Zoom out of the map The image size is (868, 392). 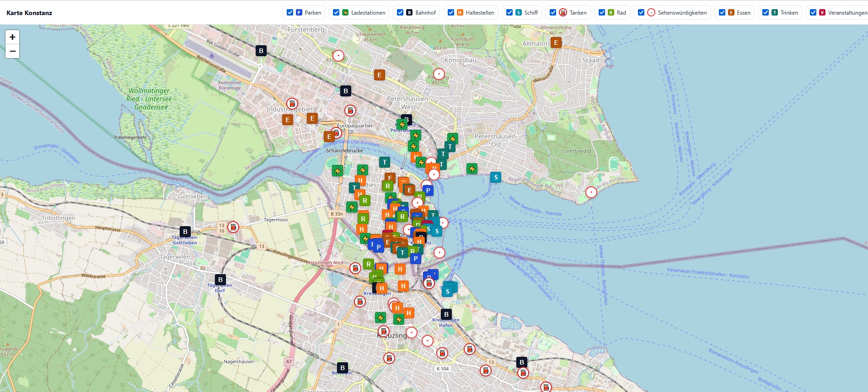tap(12, 51)
